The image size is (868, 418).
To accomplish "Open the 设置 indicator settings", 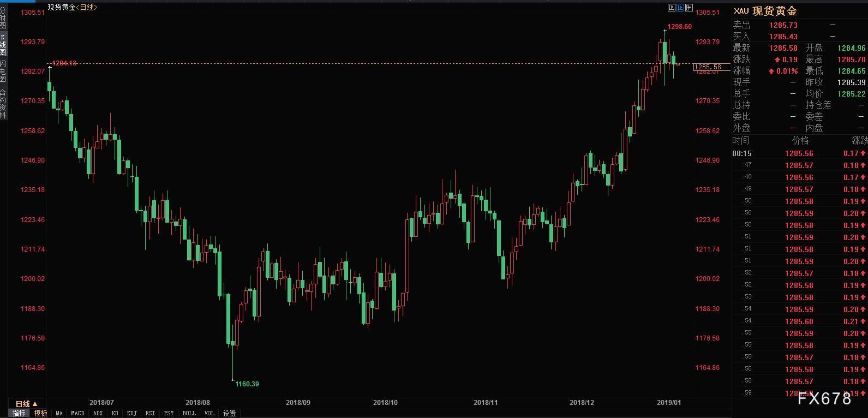I will (x=230, y=413).
